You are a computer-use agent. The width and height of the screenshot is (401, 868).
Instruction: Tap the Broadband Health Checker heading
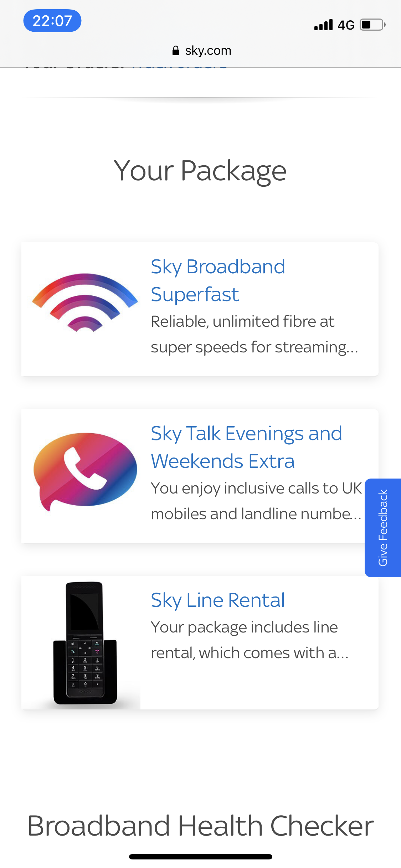201,826
